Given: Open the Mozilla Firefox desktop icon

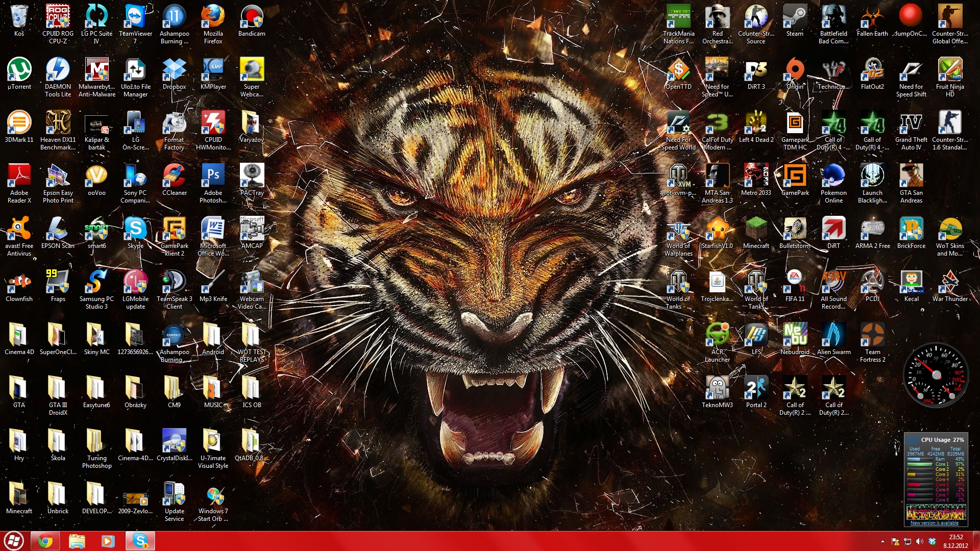Looking at the screenshot, I should (x=213, y=17).
